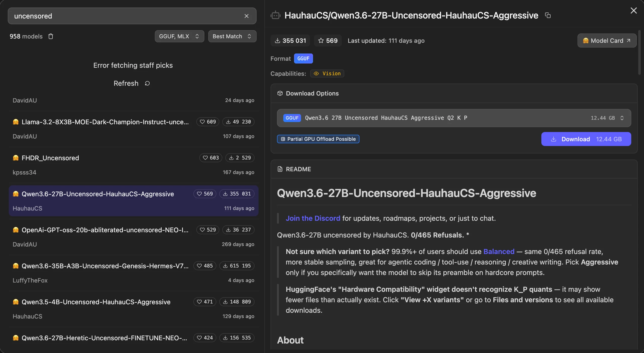Screen dimensions: 644x353
Task: Click the README panel scrollbar
Action: click(x=639, y=52)
